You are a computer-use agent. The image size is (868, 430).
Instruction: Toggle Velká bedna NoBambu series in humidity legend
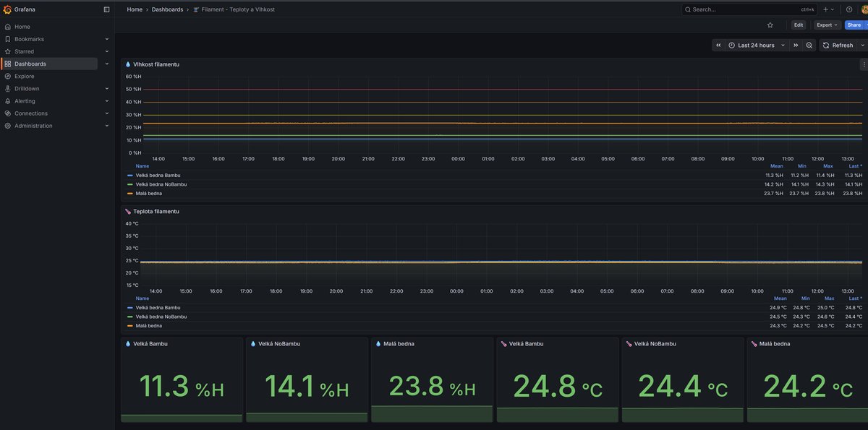coord(161,184)
